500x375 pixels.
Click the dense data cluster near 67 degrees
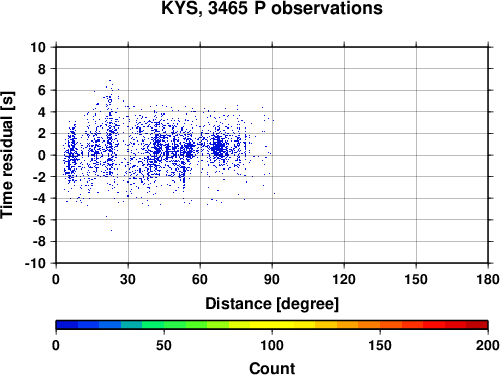[219, 148]
